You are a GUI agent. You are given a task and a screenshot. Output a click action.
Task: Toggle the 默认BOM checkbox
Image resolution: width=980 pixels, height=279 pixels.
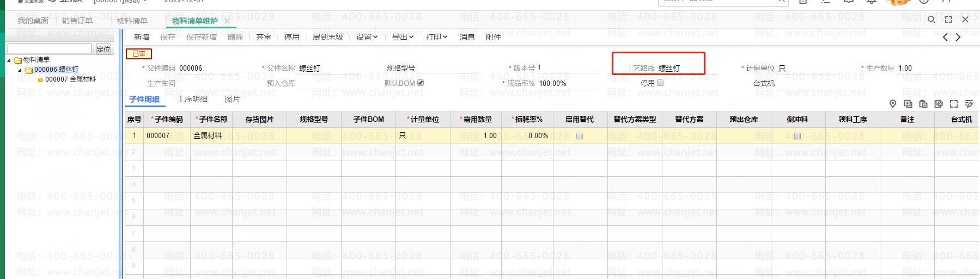pos(421,83)
